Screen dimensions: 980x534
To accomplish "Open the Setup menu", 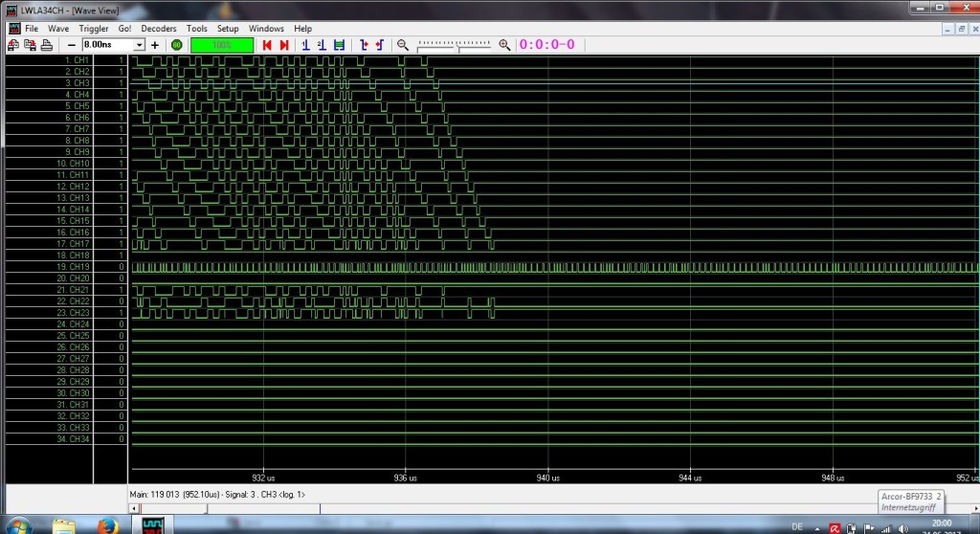I will pos(228,29).
